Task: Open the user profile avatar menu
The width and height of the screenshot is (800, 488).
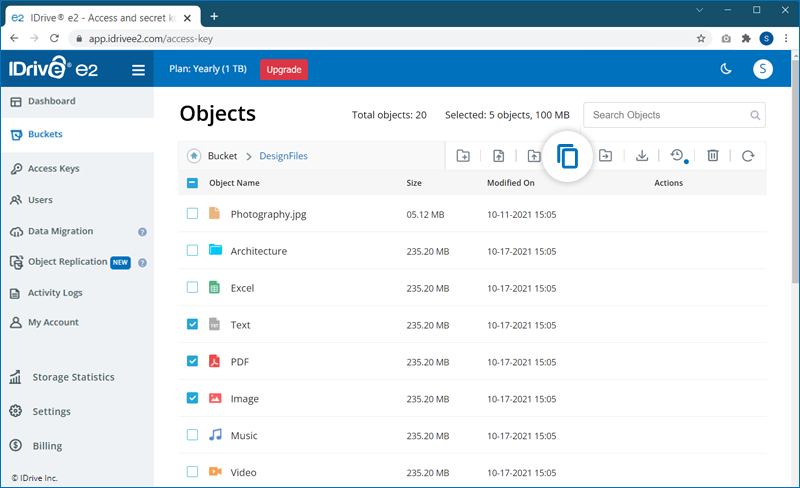Action: pos(765,69)
